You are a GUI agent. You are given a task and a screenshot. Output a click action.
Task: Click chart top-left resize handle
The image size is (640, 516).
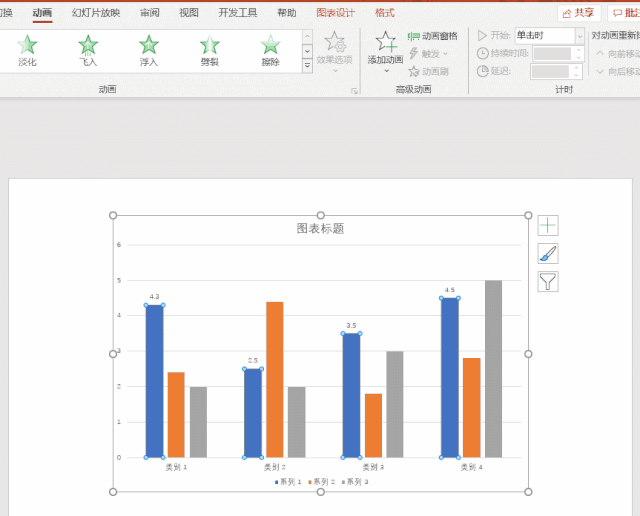click(113, 215)
